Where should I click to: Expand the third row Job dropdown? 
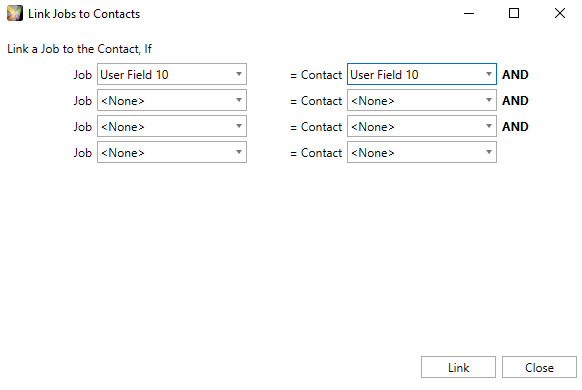pos(172,126)
